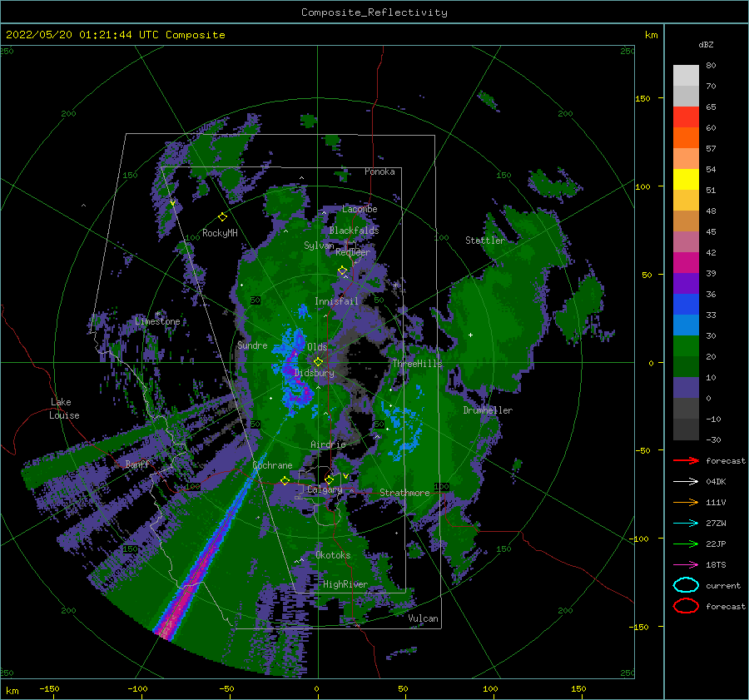Click the slate purple 10 dBZ swatch
Screen dimensions: 749x700
(686, 388)
